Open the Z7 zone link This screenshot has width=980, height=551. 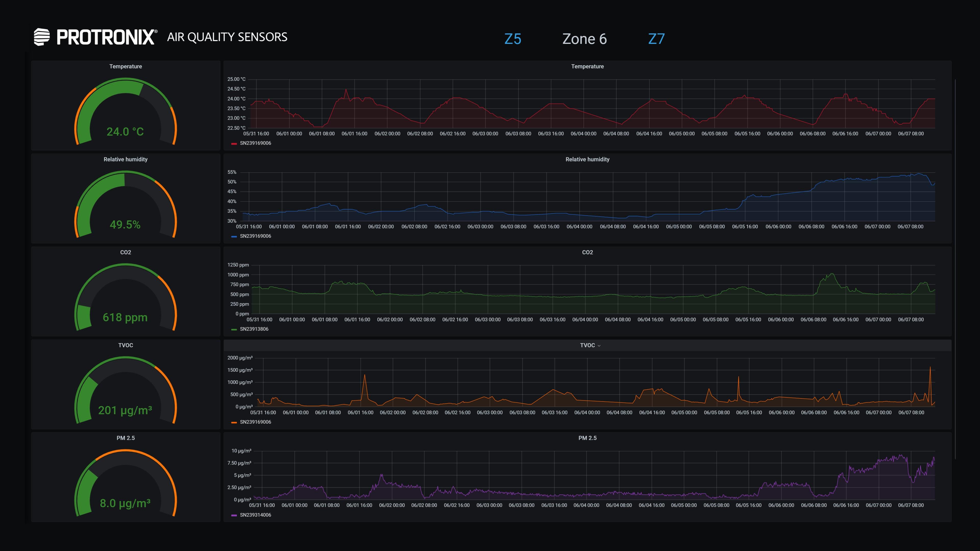[x=656, y=39]
